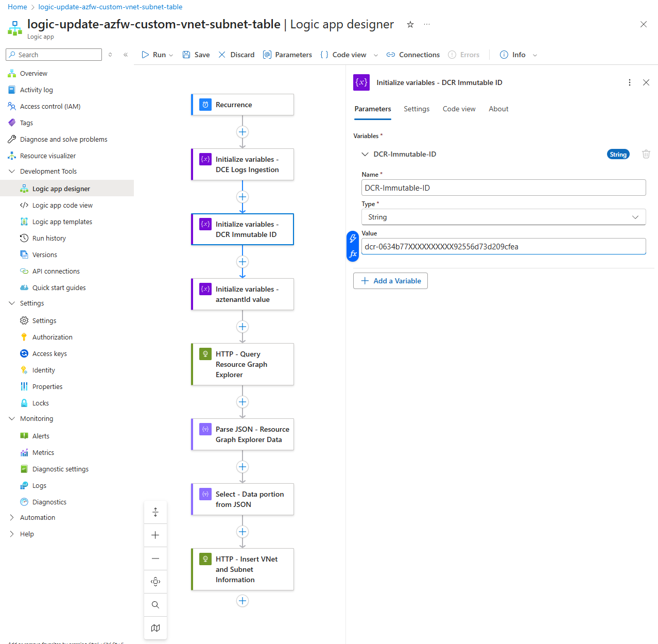Image resolution: width=658 pixels, height=644 pixels.
Task: Open the Type dropdown showing String
Action: click(x=503, y=217)
